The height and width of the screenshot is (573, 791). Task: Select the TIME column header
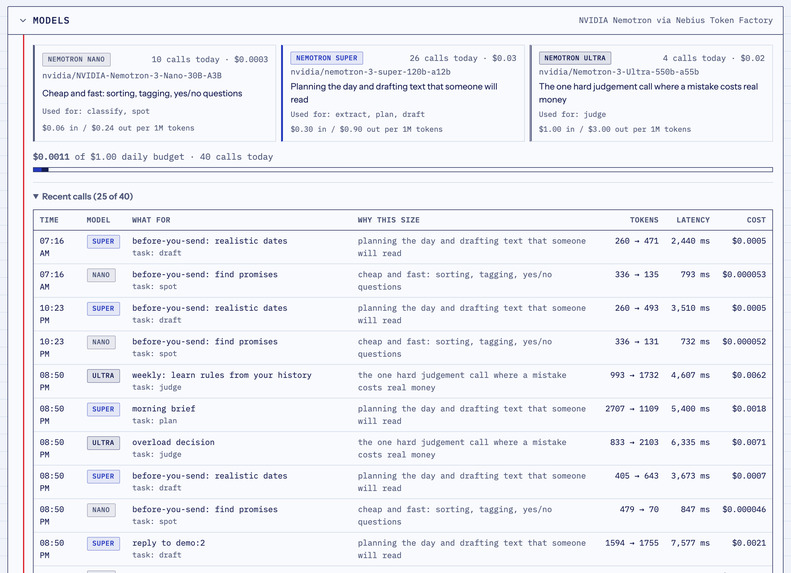tap(49, 220)
